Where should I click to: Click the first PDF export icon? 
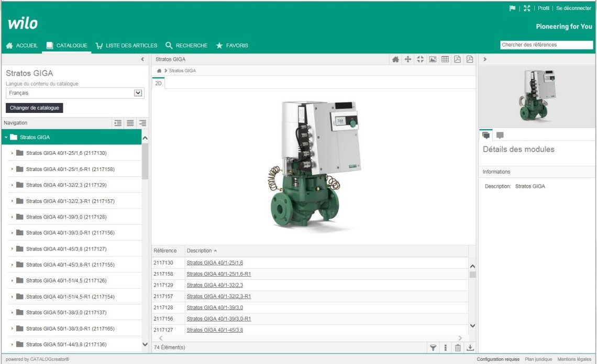457,59
